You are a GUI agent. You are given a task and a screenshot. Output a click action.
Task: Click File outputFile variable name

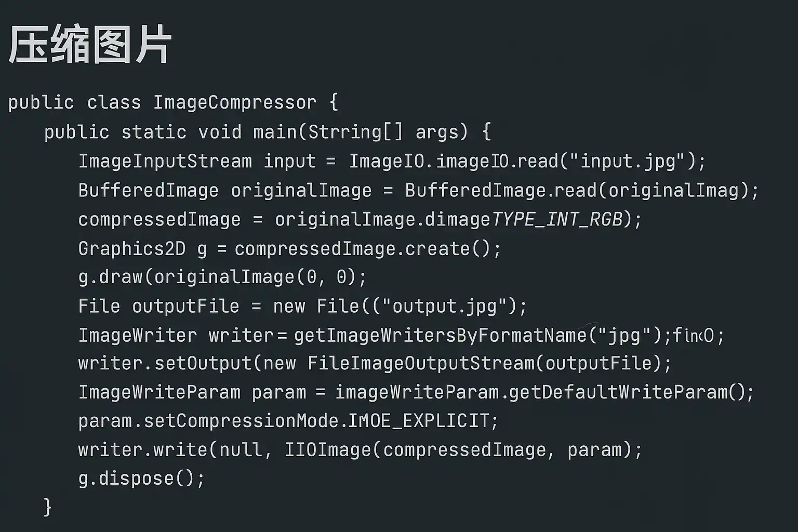185,307
